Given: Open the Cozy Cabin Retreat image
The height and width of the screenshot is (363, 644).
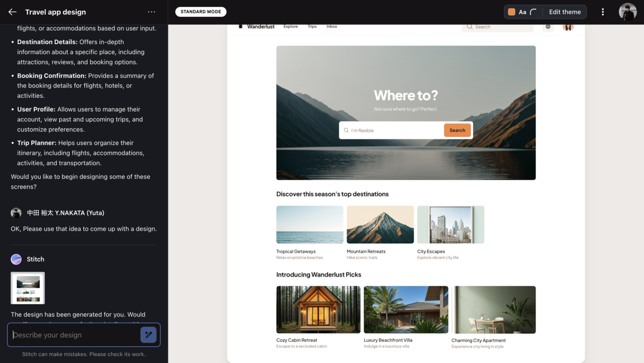Looking at the screenshot, I should (318, 309).
